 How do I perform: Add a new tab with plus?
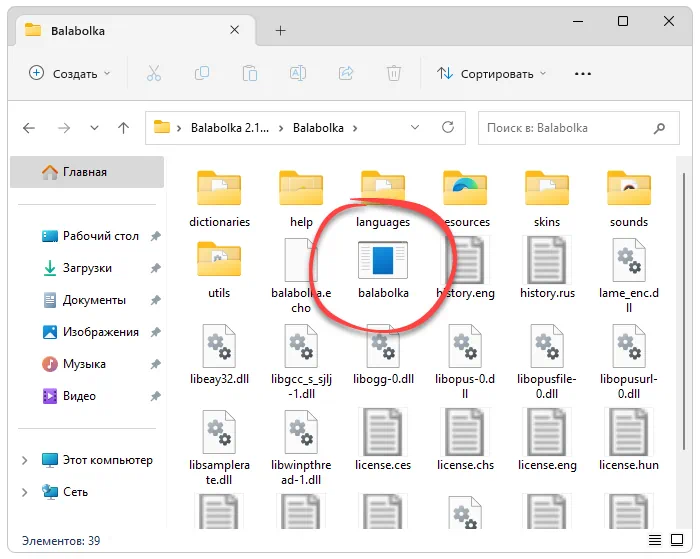pos(280,30)
